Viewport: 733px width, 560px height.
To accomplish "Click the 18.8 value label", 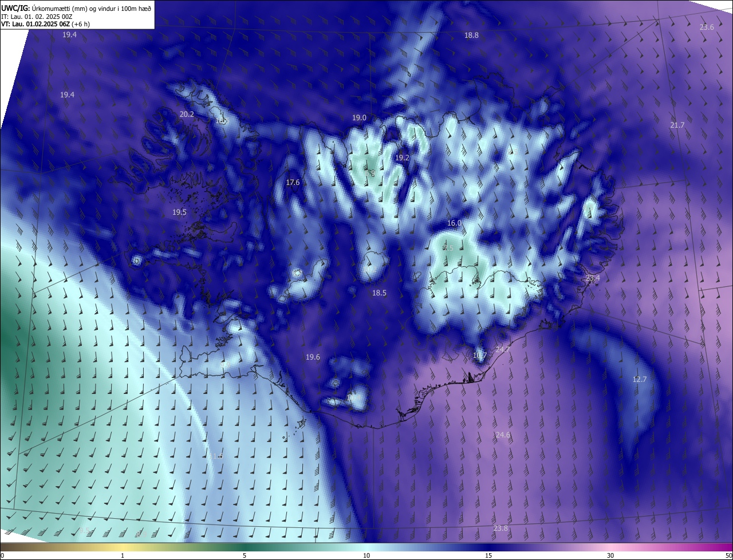I will (471, 36).
